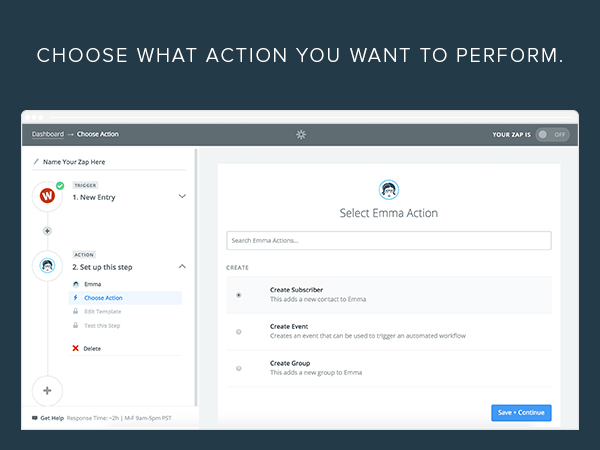
Task: Click the Wufoo trigger app icon
Action: (47, 196)
